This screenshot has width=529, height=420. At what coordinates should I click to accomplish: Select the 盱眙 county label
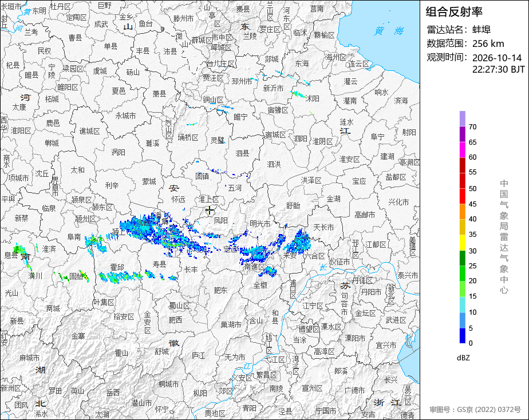(293, 205)
